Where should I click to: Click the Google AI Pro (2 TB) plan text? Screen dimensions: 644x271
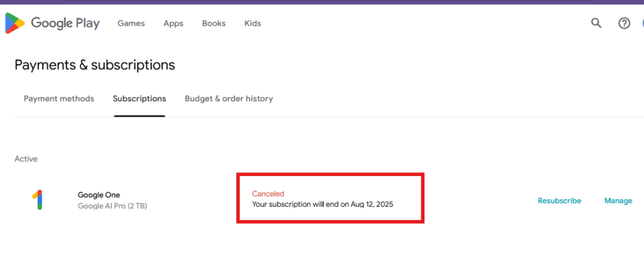pos(112,206)
